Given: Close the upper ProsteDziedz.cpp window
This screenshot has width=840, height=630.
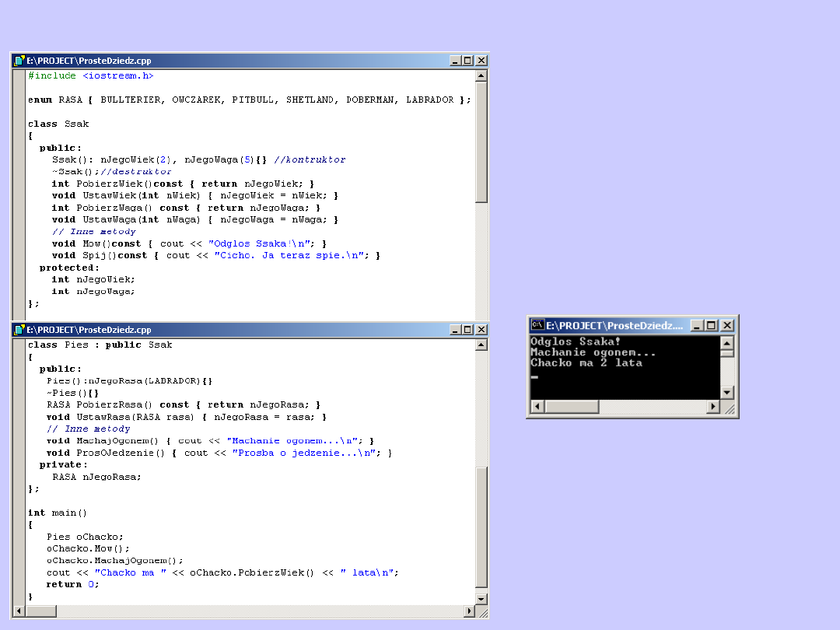Looking at the screenshot, I should click(x=481, y=61).
